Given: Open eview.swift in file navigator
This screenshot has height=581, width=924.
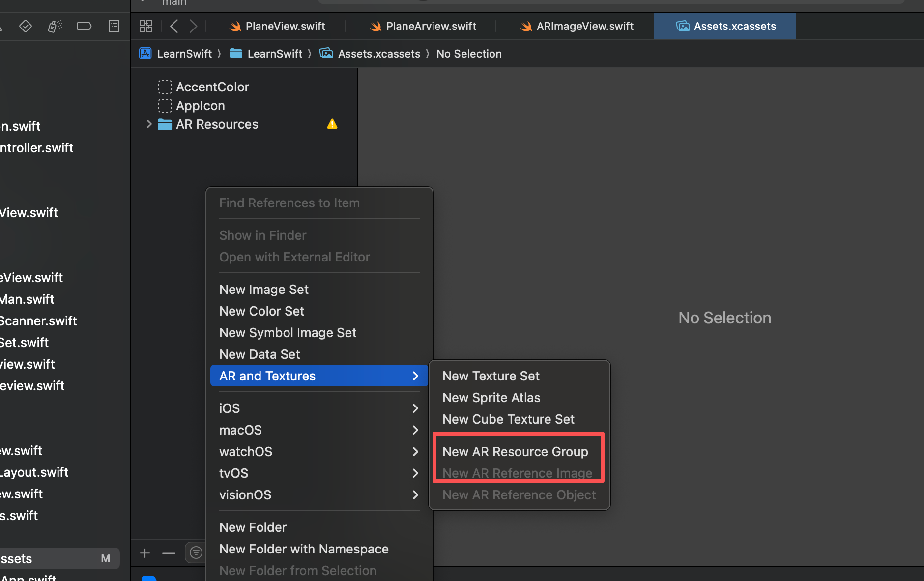Looking at the screenshot, I should coord(32,386).
